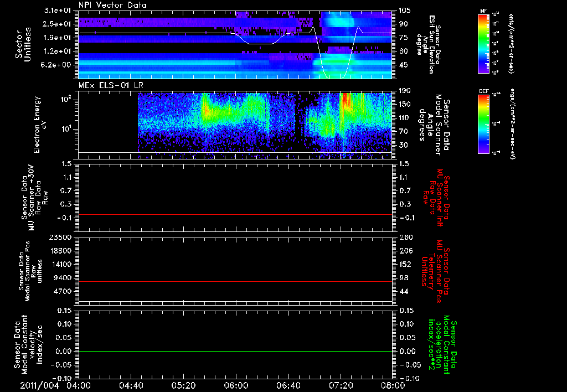This screenshot has height=392, width=567.
Task: Click the "260" telemetry tick value
Action: (x=405, y=237)
